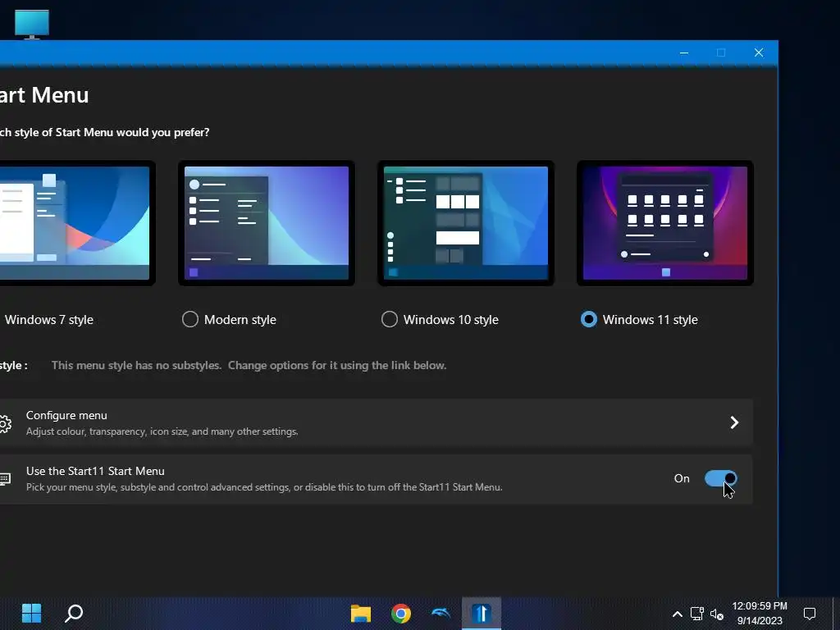Close the Start11 settings window
Viewport: 840px width, 630px height.
click(x=759, y=52)
